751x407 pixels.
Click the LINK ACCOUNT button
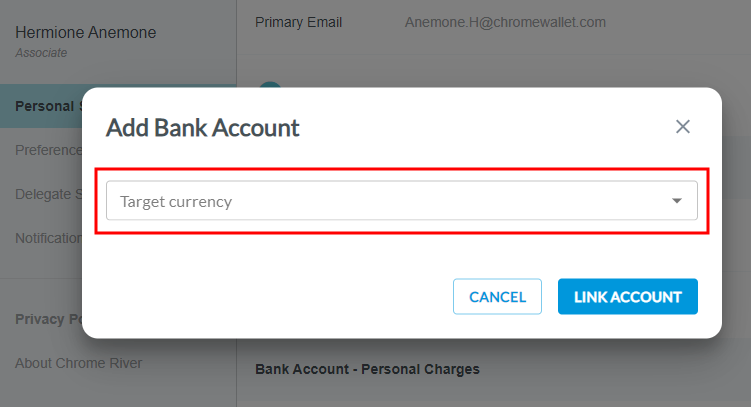(627, 297)
